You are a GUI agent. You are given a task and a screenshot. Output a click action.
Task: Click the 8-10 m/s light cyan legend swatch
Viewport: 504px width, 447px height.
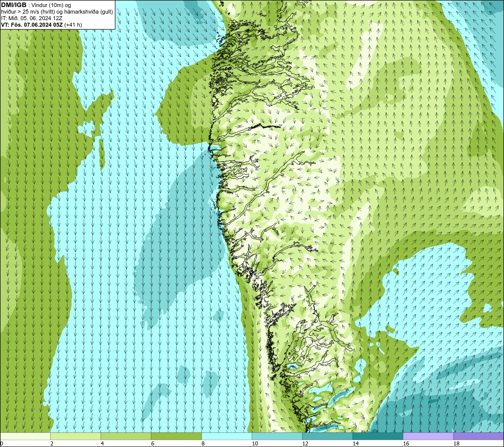click(x=227, y=436)
